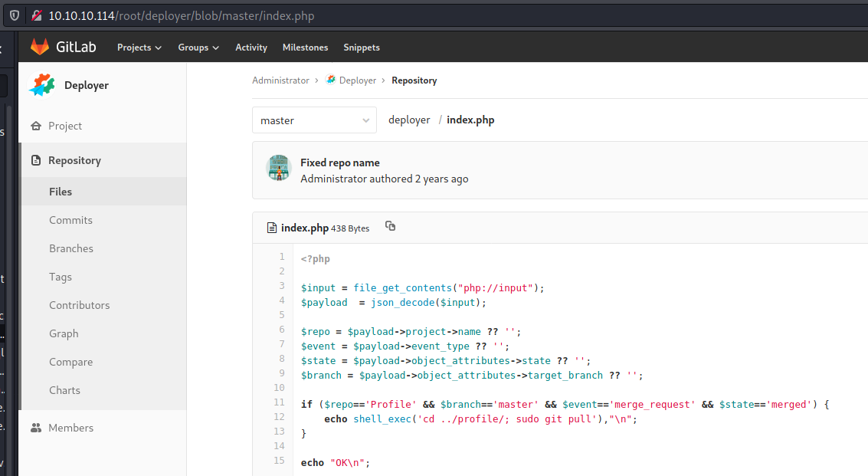The width and height of the screenshot is (868, 476).
Task: Open Snippets in top navigation
Action: click(362, 48)
